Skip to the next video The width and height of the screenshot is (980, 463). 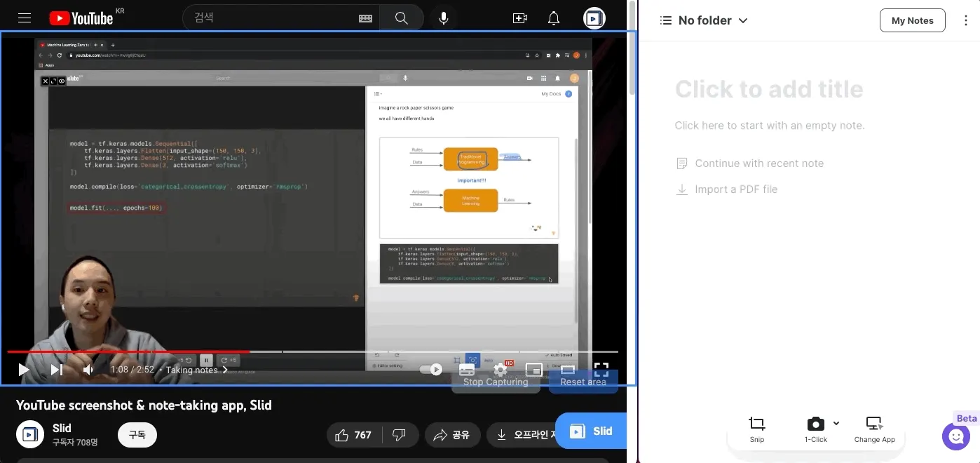point(57,369)
